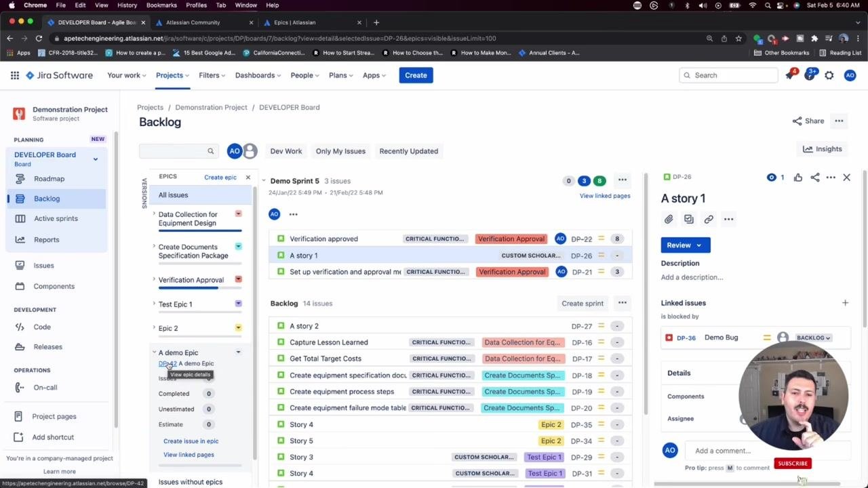The image size is (868, 488).
Task: Open Issues in sidebar
Action: [x=43, y=266]
